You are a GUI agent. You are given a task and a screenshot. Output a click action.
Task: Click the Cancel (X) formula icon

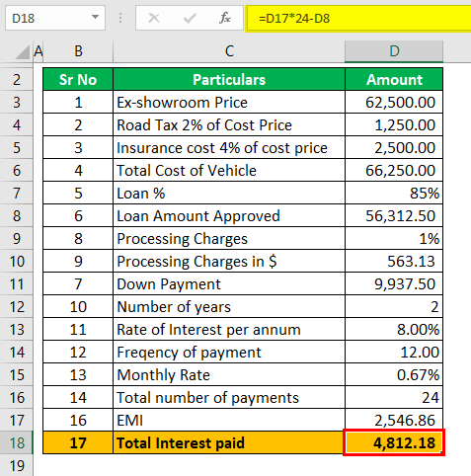click(x=154, y=18)
